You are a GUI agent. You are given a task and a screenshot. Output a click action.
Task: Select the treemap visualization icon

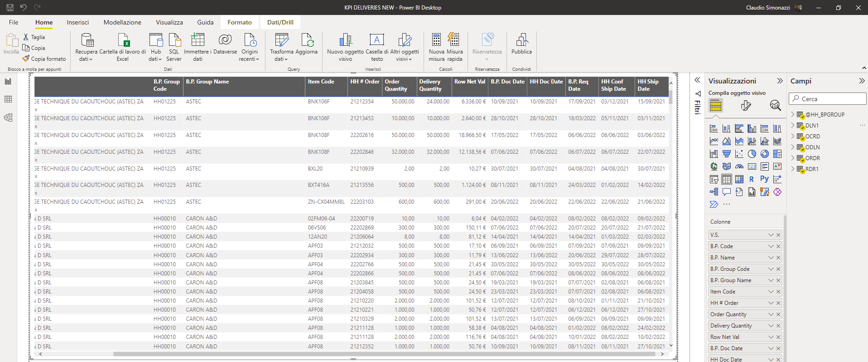tap(777, 154)
